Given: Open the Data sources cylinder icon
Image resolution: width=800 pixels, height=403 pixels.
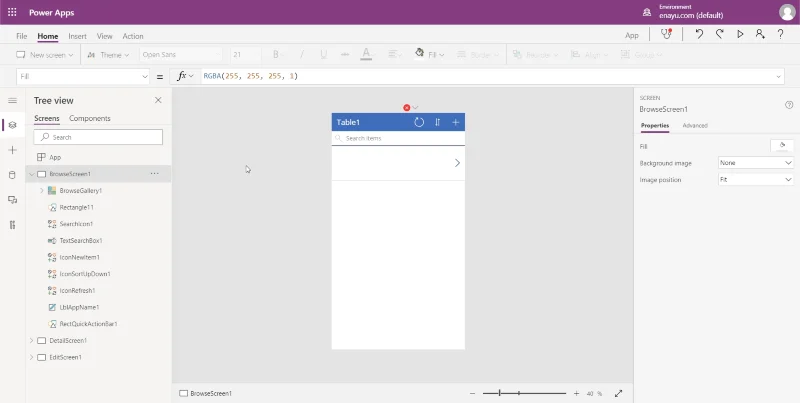Looking at the screenshot, I should (13, 175).
